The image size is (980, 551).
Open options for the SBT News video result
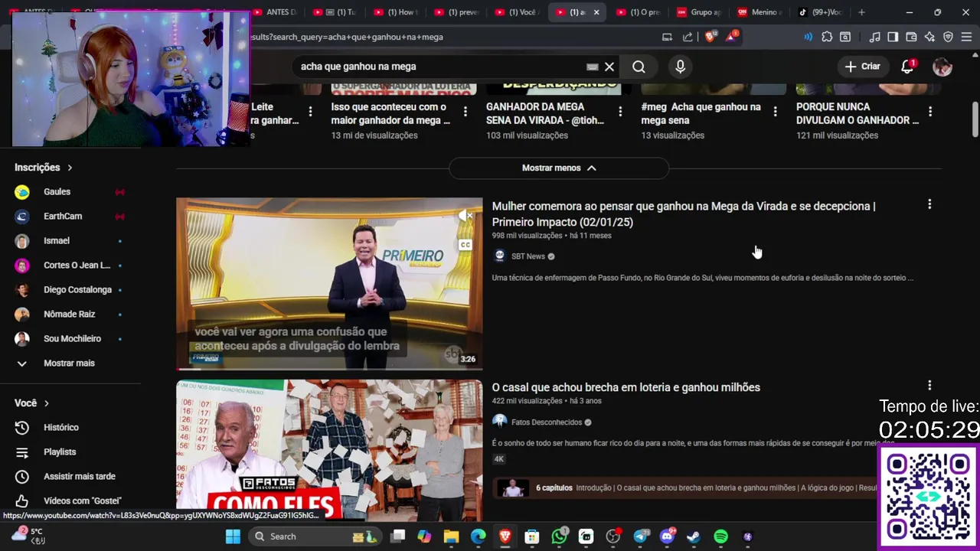coord(929,204)
